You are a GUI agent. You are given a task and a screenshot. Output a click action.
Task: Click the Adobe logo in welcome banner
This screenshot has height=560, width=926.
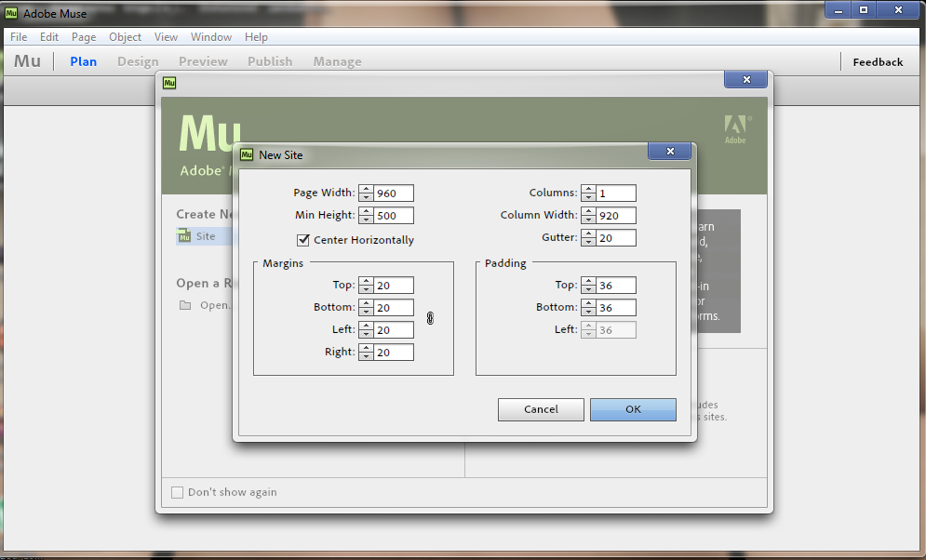[x=735, y=129]
